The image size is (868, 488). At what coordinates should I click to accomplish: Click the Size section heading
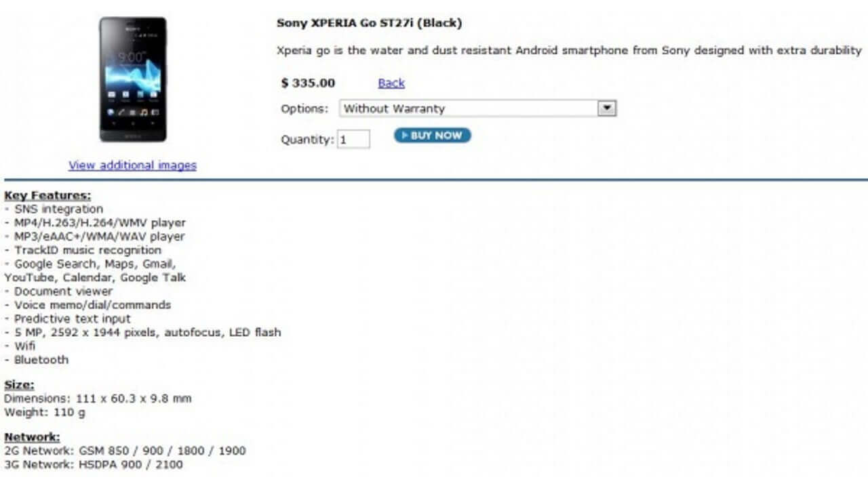coord(16,384)
